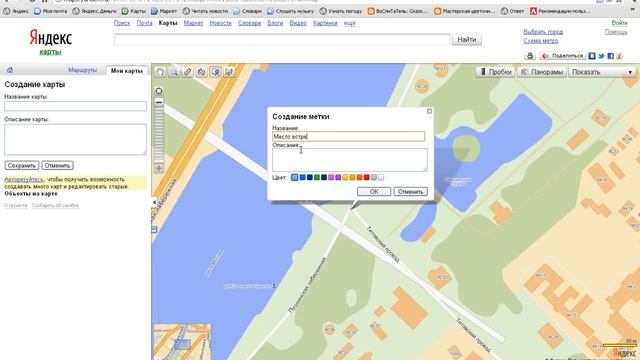Focus the Яндекс search input field
Screen dimensions: 640x360
point(282,40)
